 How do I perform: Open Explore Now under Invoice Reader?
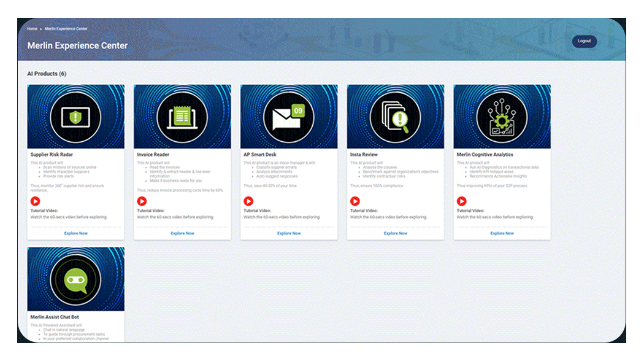[182, 233]
